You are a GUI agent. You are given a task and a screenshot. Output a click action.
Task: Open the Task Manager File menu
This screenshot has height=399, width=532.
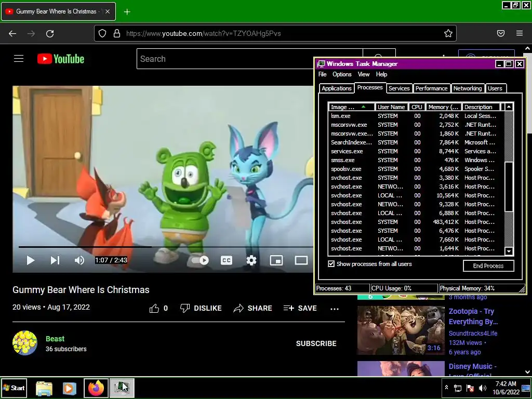pos(322,74)
